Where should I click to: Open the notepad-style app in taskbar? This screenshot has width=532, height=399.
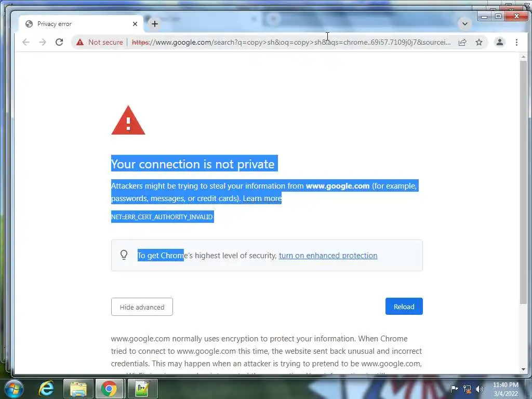pyautogui.click(x=142, y=389)
